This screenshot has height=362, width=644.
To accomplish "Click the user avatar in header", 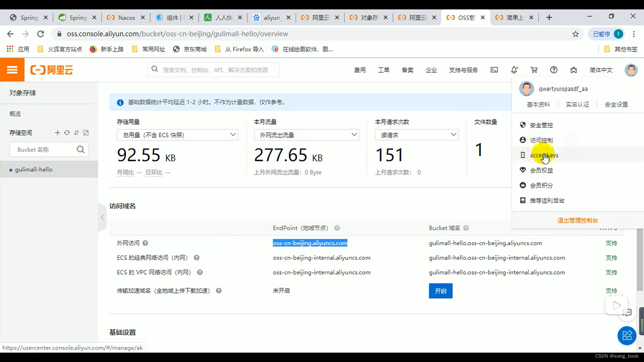I will pos(631,70).
